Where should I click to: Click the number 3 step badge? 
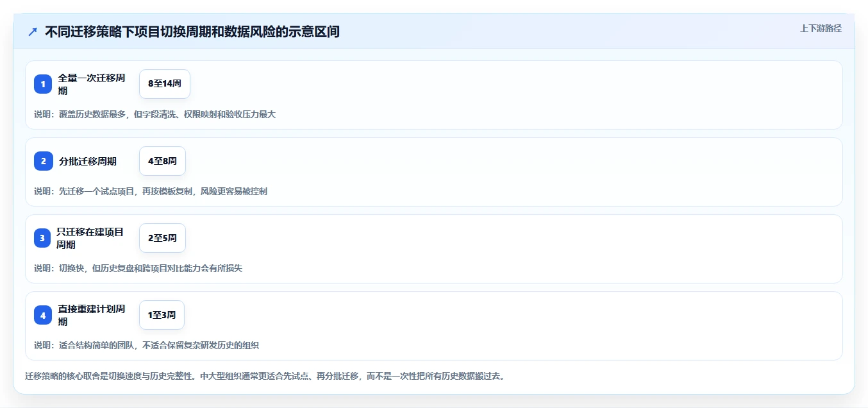coord(42,238)
